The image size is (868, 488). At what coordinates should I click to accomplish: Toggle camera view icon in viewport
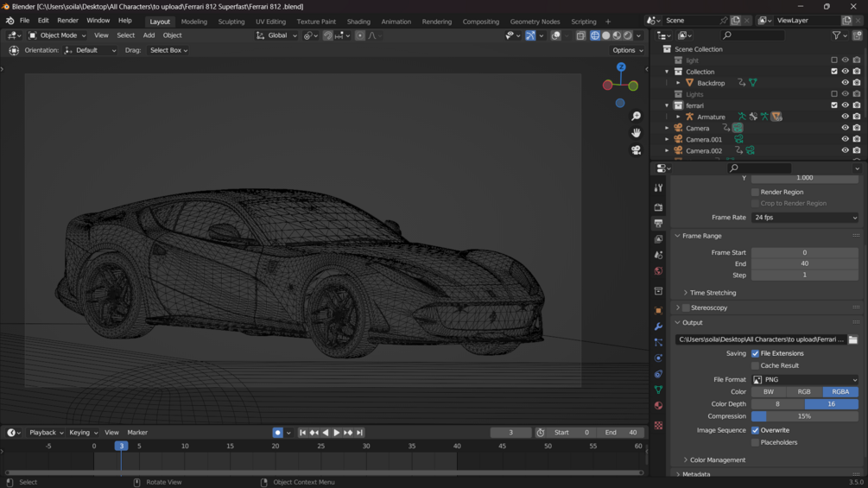tap(636, 149)
